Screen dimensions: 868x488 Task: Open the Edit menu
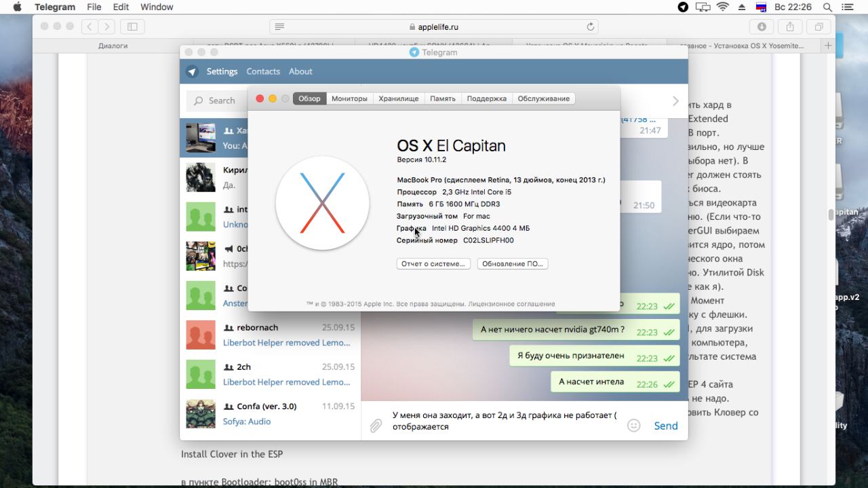121,7
